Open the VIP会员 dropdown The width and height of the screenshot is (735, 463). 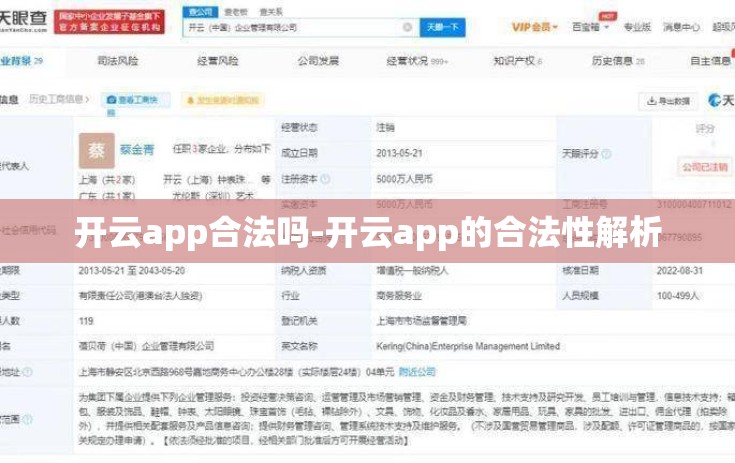[x=534, y=27]
